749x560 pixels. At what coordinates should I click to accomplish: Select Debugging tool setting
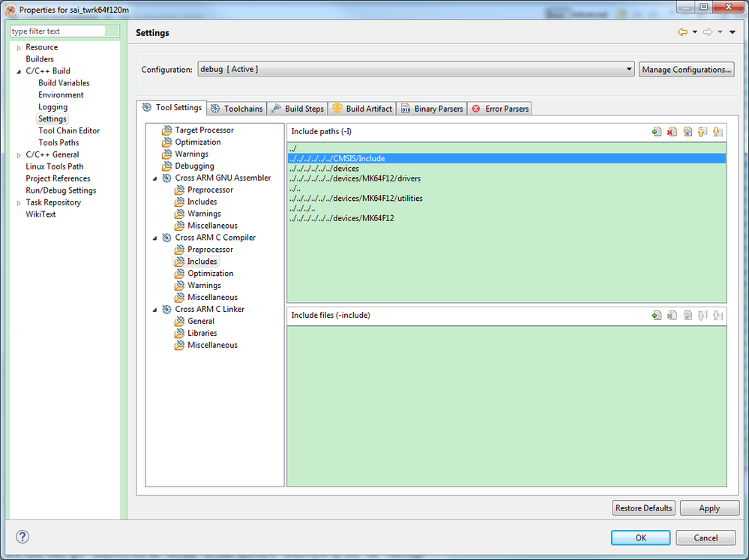pos(194,166)
